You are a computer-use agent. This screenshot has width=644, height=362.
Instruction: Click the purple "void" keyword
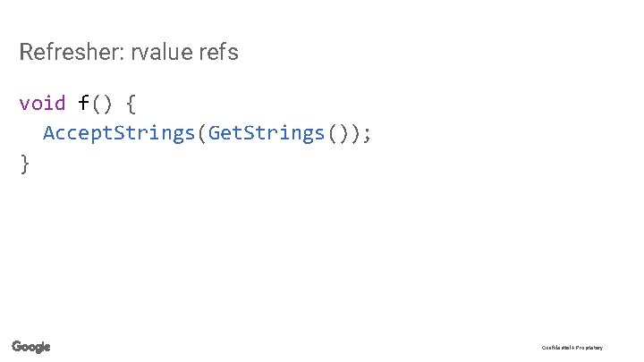click(x=42, y=104)
